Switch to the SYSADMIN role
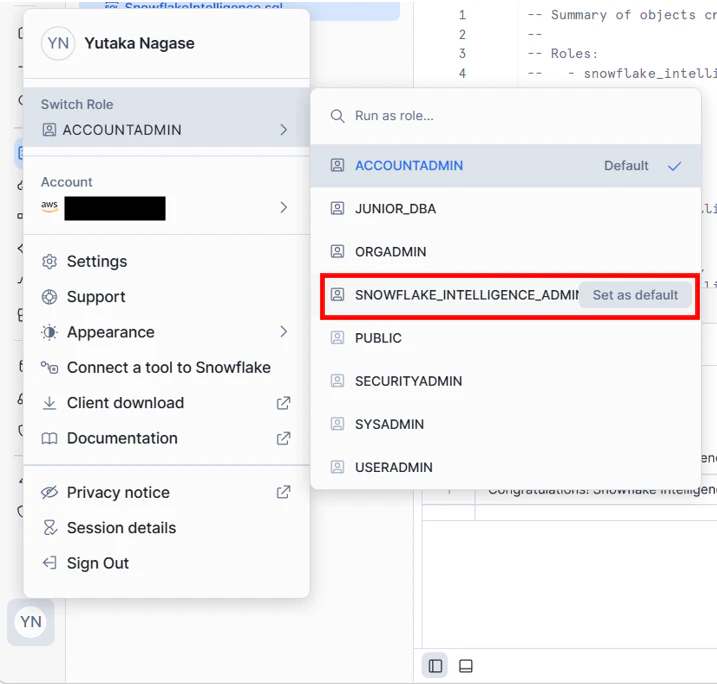Screen dimensions: 717x684 click(505, 424)
